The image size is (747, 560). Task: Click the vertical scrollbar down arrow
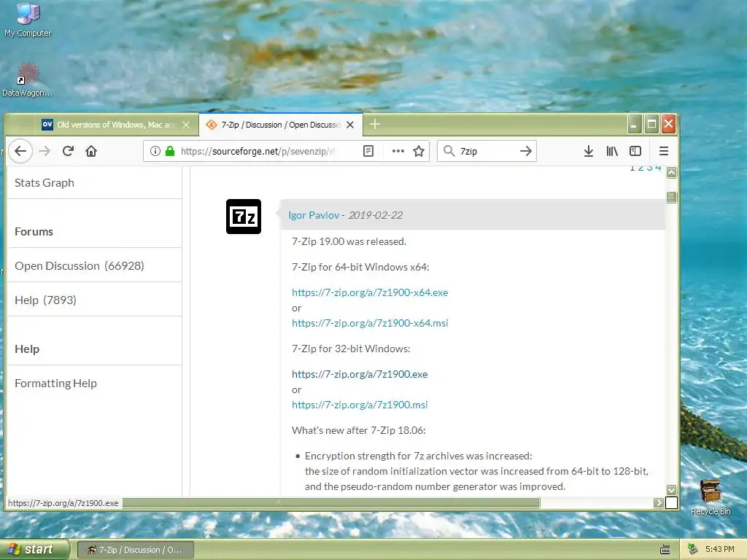(x=671, y=490)
